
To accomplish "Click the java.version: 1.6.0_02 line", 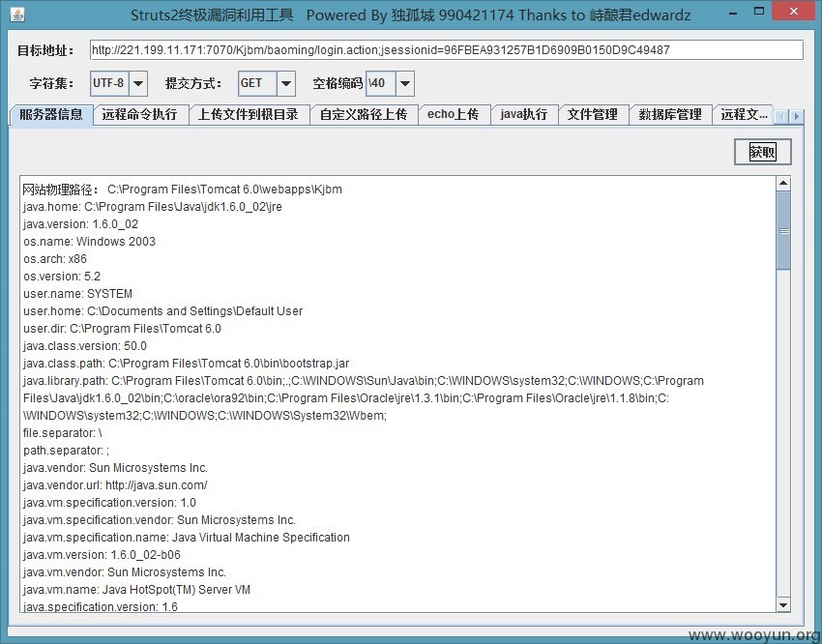I will pos(80,223).
